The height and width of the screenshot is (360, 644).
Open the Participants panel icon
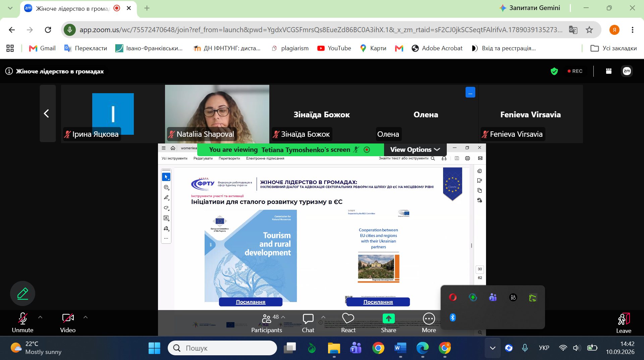[x=266, y=318]
